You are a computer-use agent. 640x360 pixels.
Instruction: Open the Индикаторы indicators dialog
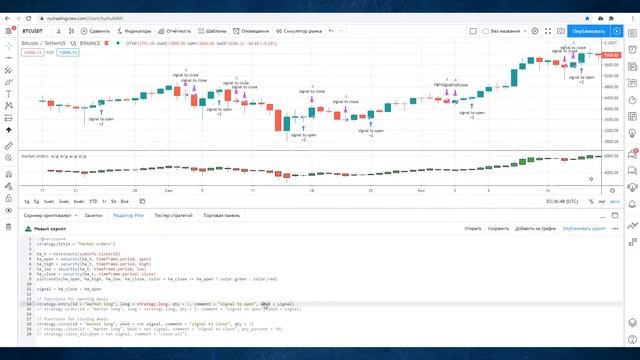134,31
